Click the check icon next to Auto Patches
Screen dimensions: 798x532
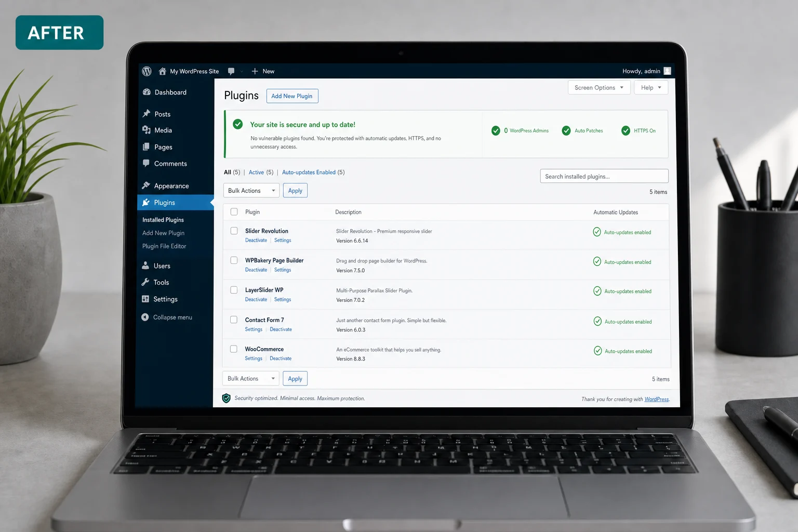(566, 130)
